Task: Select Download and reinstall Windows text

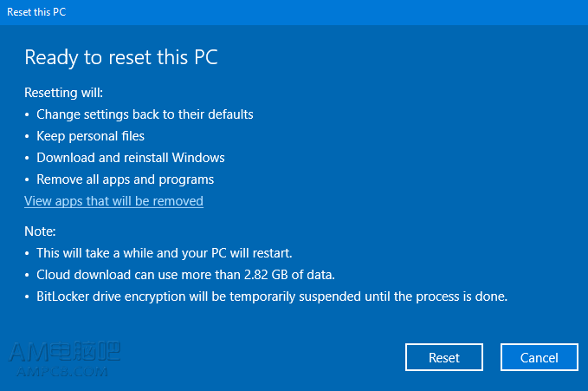Action: click(131, 158)
